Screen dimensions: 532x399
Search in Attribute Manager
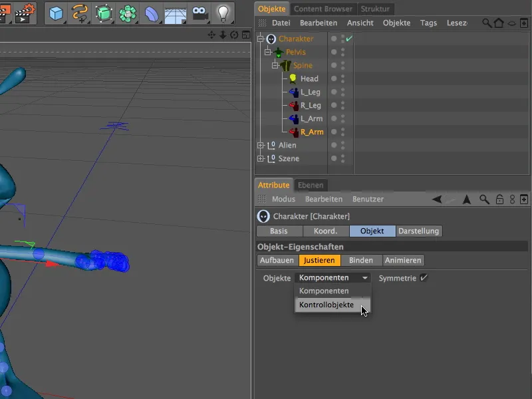484,199
